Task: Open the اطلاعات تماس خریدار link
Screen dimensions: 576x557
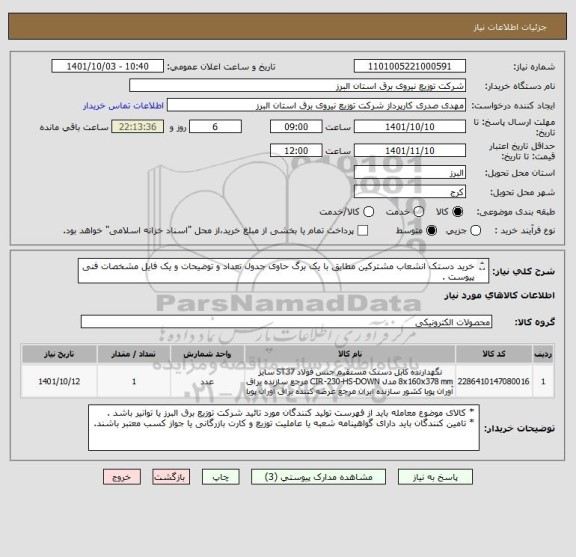Action: tap(123, 106)
